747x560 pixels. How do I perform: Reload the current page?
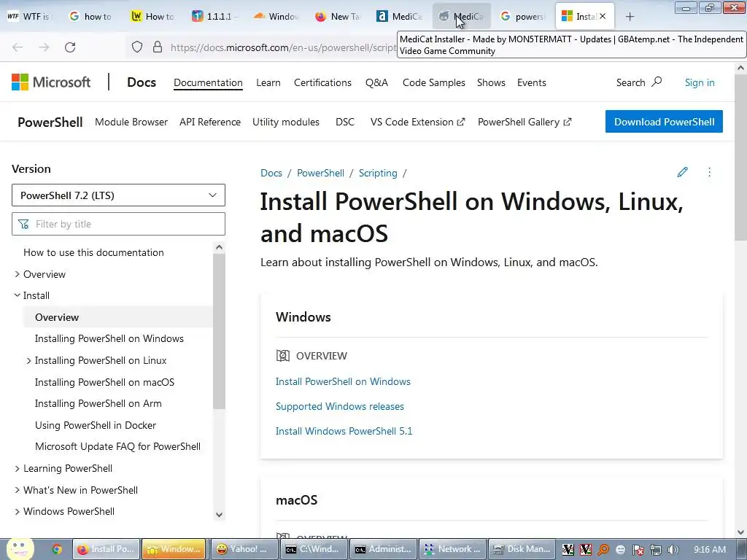point(70,47)
